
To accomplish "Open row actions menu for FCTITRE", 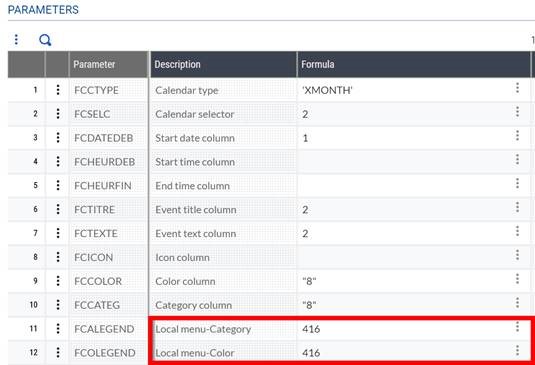I will coord(58,209).
